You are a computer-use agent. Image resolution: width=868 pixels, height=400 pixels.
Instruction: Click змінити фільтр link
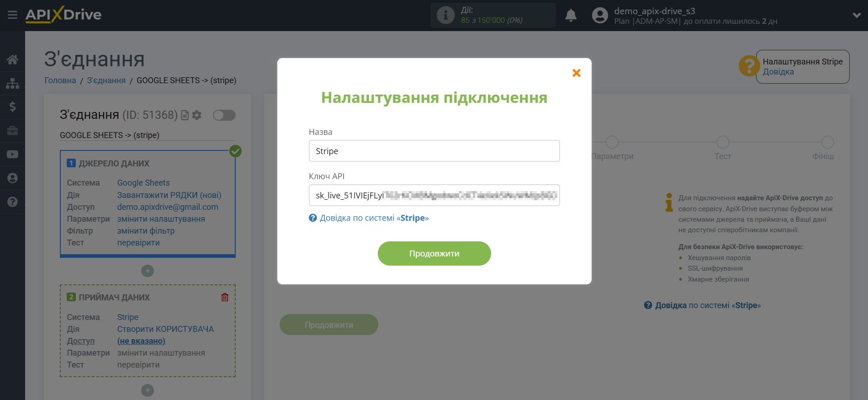(146, 231)
